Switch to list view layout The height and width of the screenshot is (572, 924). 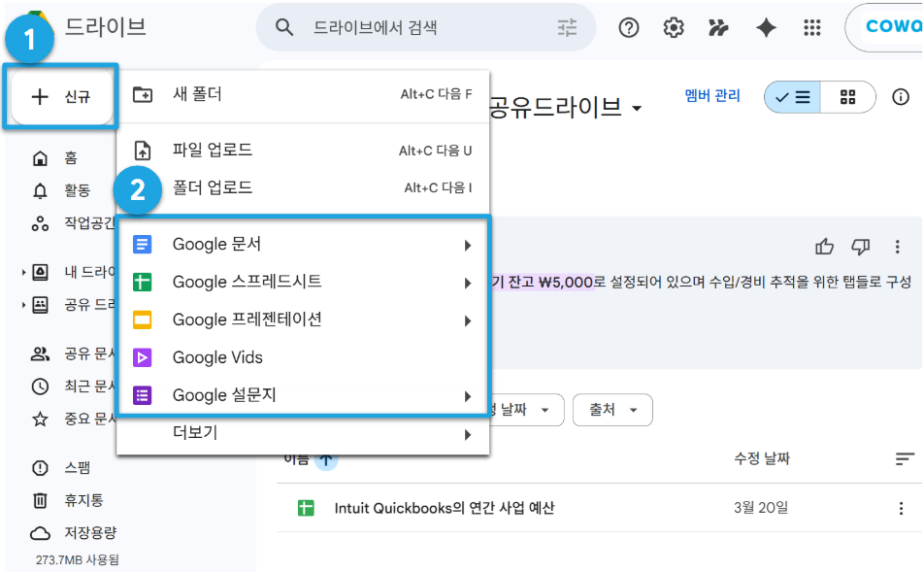[x=793, y=97]
